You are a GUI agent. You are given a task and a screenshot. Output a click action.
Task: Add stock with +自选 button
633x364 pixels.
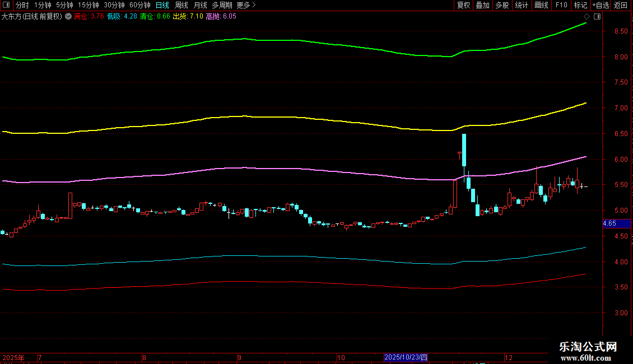(x=601, y=5)
